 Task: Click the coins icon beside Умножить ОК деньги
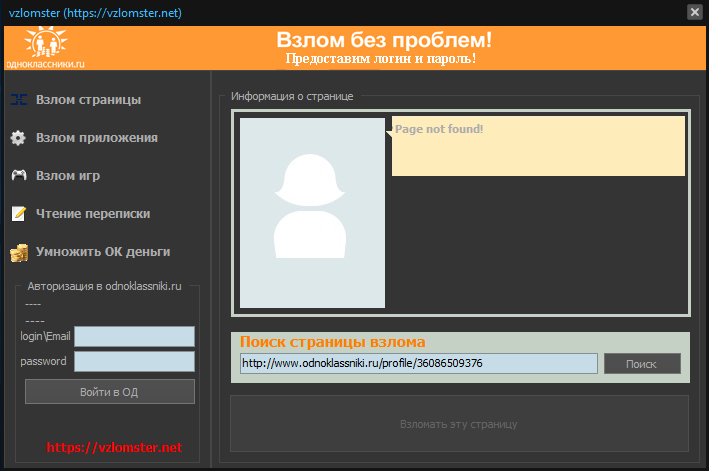click(19, 253)
